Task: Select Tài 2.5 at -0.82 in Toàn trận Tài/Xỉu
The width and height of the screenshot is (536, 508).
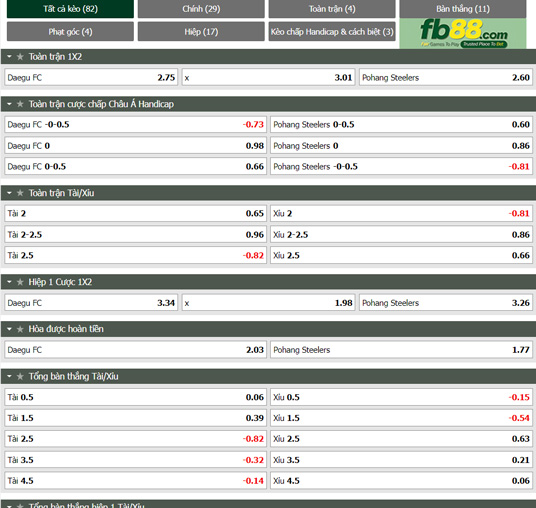Action: click(x=135, y=255)
